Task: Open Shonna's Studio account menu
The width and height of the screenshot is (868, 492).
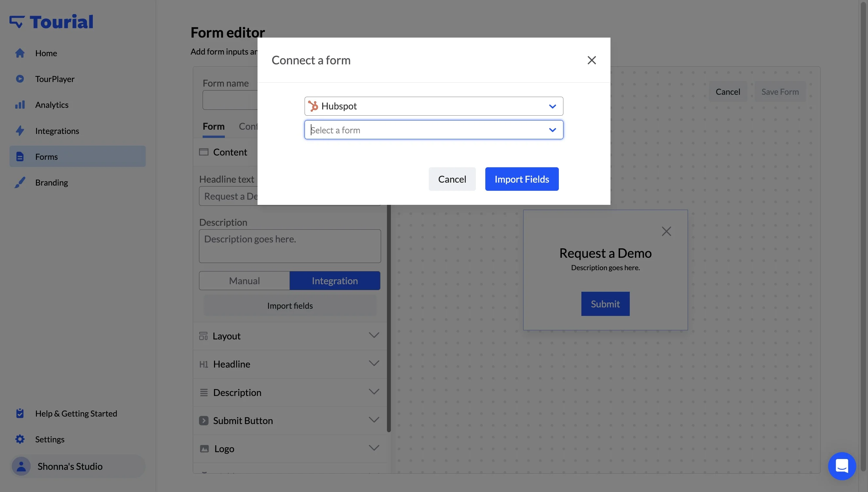Action: click(77, 466)
